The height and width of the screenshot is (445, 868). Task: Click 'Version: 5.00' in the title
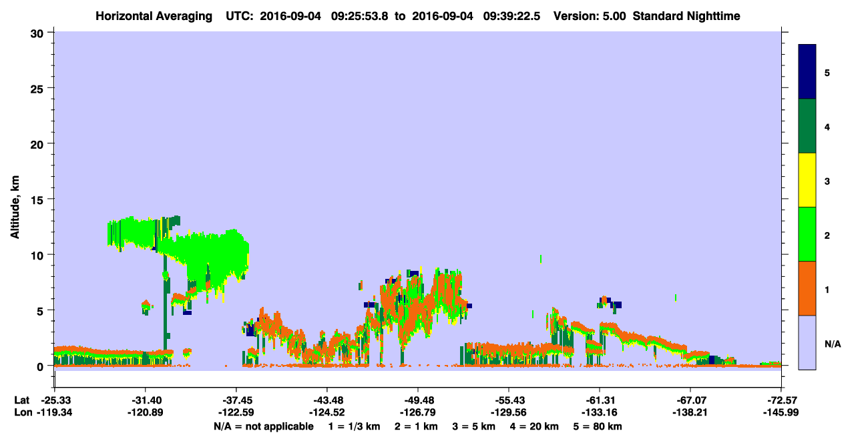(x=590, y=16)
